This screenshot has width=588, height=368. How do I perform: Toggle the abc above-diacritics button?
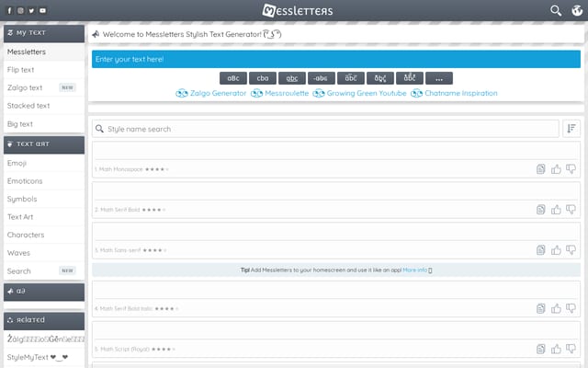tap(410, 78)
